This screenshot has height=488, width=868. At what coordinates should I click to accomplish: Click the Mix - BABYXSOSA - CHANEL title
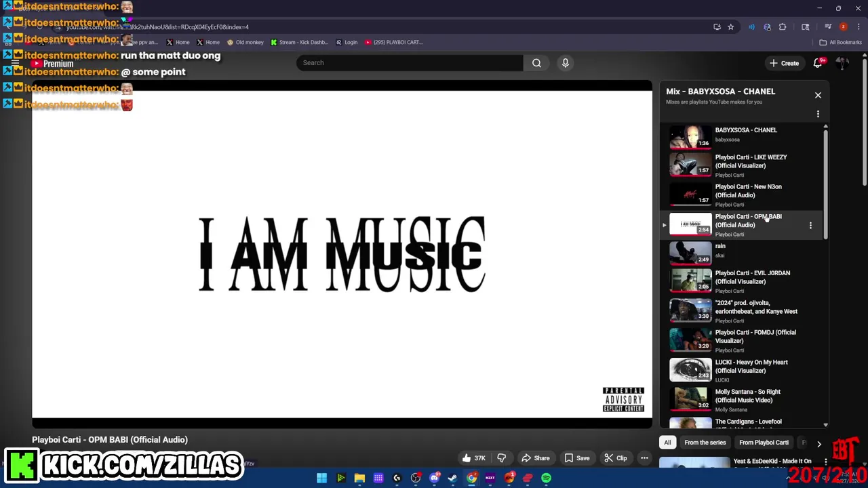point(720,91)
